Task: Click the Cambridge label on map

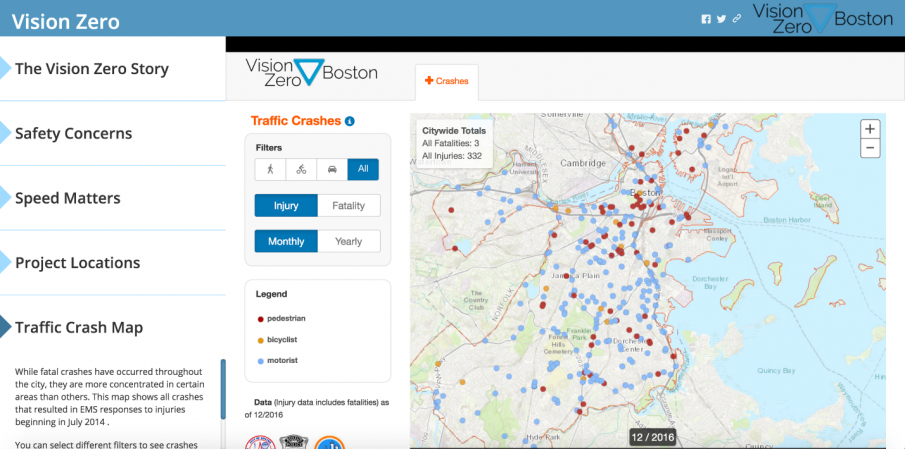Action: point(583,163)
